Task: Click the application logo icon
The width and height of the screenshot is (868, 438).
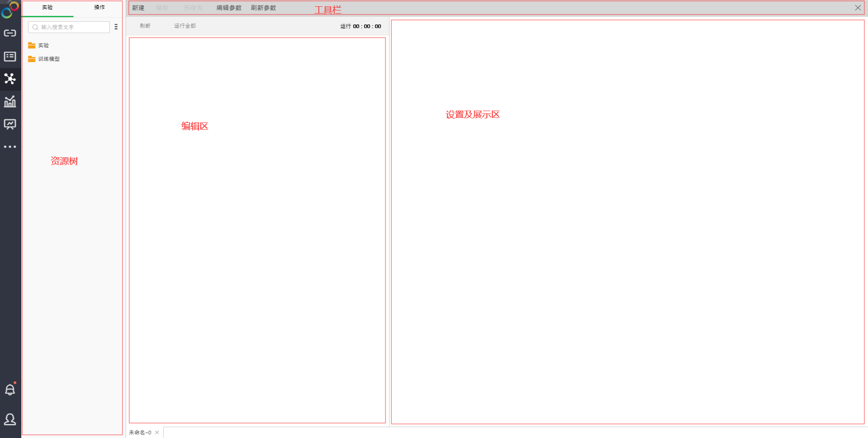Action: (x=10, y=10)
